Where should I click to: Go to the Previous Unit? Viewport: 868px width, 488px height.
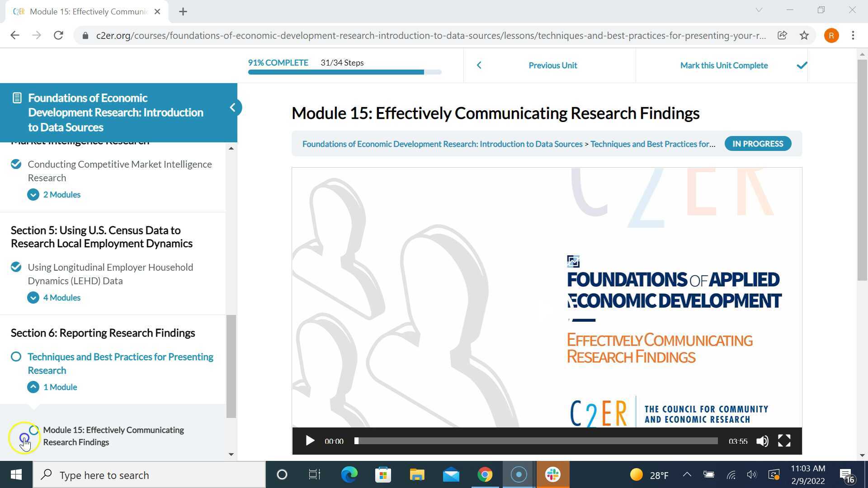tap(552, 65)
